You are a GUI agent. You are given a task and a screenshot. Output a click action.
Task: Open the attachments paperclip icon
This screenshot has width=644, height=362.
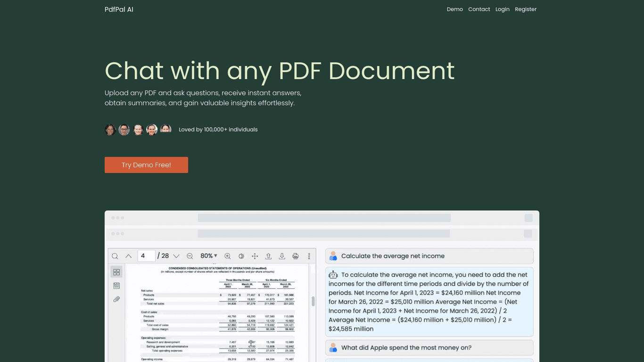116,299
